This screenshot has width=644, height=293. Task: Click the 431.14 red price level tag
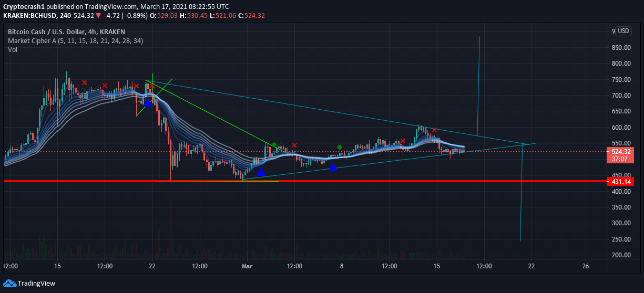[620, 182]
